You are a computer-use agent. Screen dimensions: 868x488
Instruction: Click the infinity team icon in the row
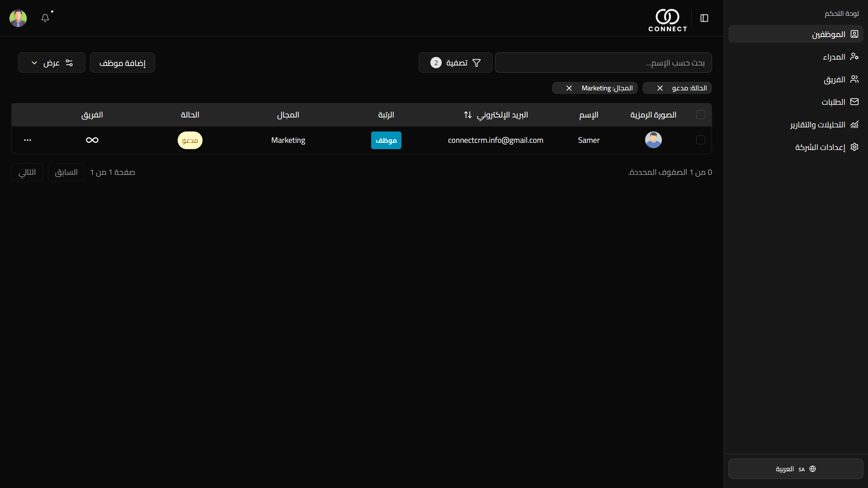pos(92,140)
